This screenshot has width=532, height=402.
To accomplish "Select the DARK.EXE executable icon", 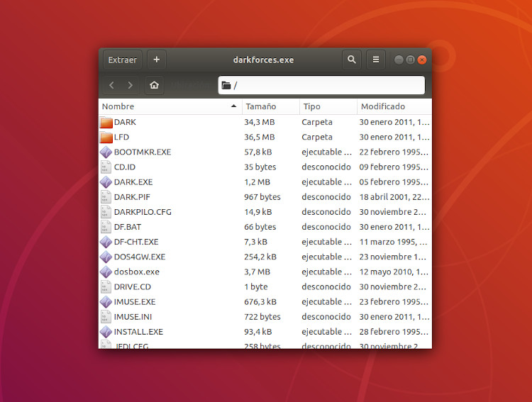I will click(x=106, y=182).
